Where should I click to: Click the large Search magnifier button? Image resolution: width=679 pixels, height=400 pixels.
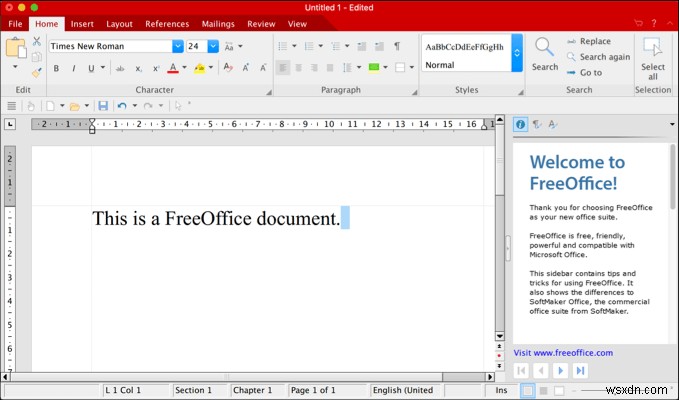pos(545,54)
